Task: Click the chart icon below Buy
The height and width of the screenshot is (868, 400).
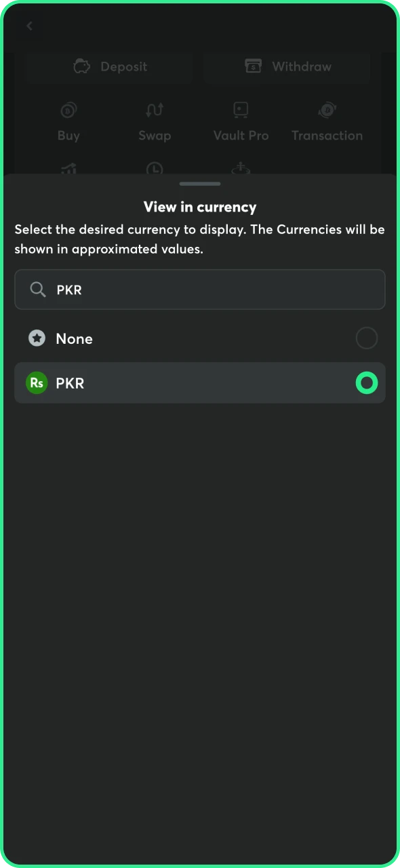Action: pos(68,170)
